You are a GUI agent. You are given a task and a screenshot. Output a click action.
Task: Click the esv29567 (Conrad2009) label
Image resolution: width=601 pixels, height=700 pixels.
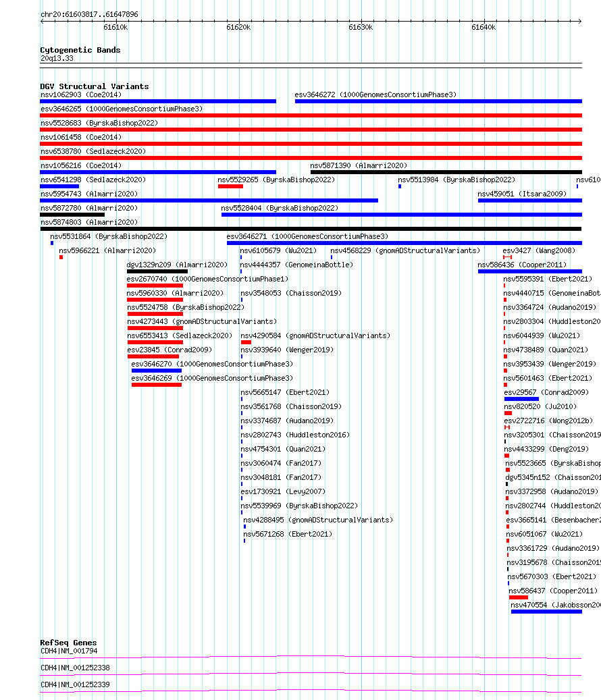pyautogui.click(x=546, y=393)
